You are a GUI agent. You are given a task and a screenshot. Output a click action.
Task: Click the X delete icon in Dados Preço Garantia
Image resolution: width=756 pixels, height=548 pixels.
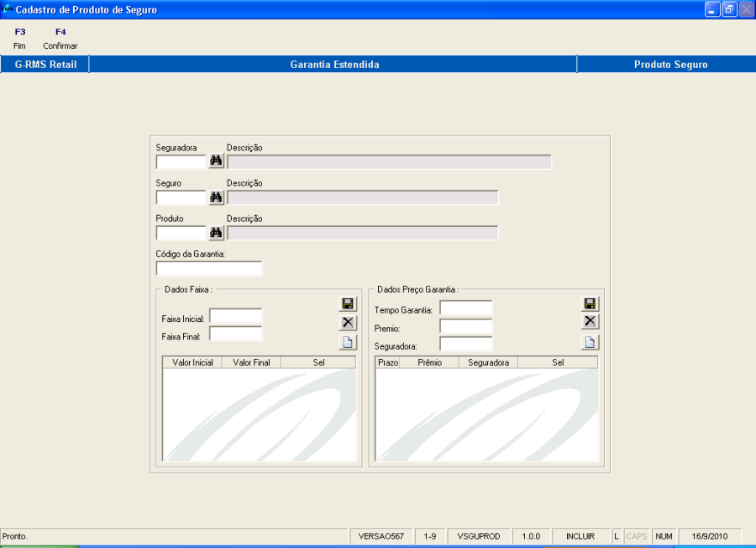coord(590,321)
